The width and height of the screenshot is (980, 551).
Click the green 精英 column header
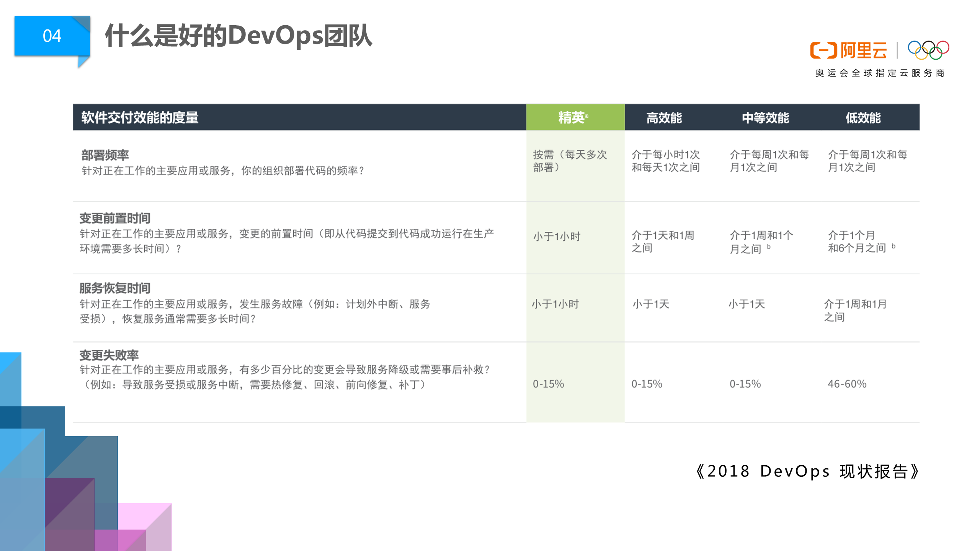(575, 117)
